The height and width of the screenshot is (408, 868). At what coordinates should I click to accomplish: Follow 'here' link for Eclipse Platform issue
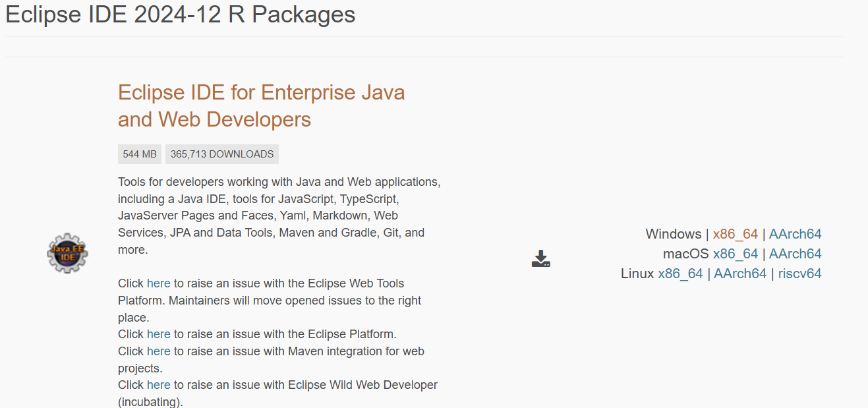click(159, 334)
